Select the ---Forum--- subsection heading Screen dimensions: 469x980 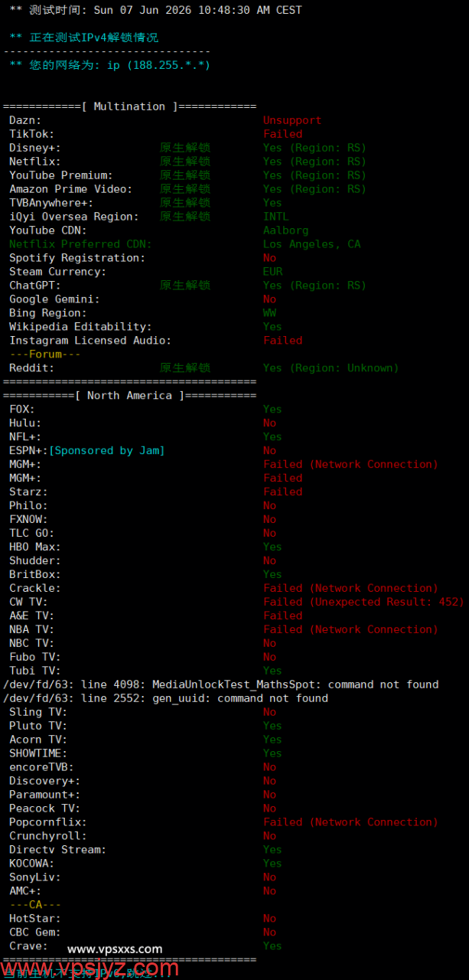[x=45, y=354]
